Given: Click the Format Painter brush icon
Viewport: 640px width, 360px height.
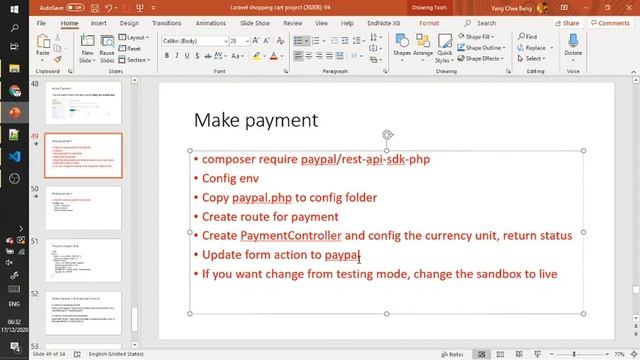Looking at the screenshot, I should pyautogui.click(x=58, y=59).
